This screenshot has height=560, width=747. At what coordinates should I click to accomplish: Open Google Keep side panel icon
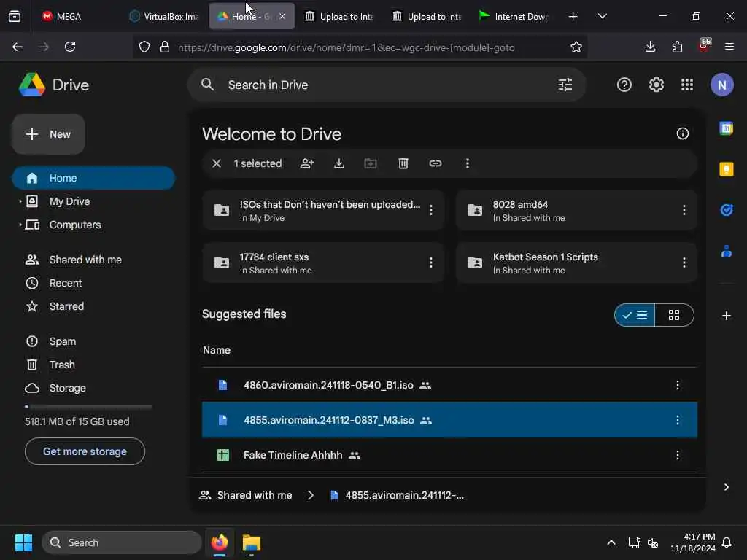click(x=726, y=169)
